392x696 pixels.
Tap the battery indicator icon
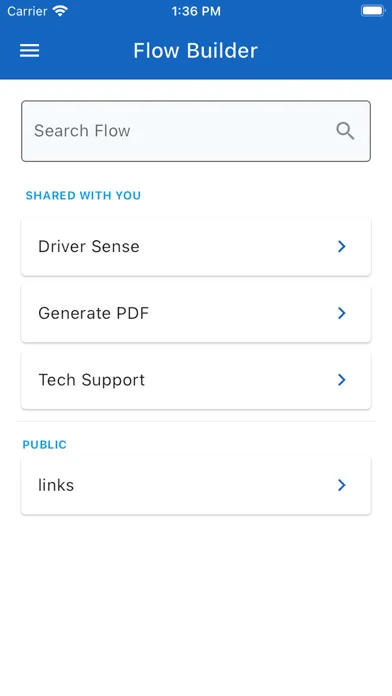(x=372, y=11)
